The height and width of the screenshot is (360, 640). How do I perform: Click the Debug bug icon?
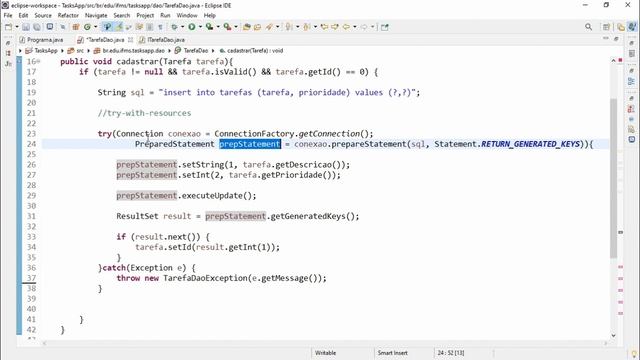[x=174, y=27]
